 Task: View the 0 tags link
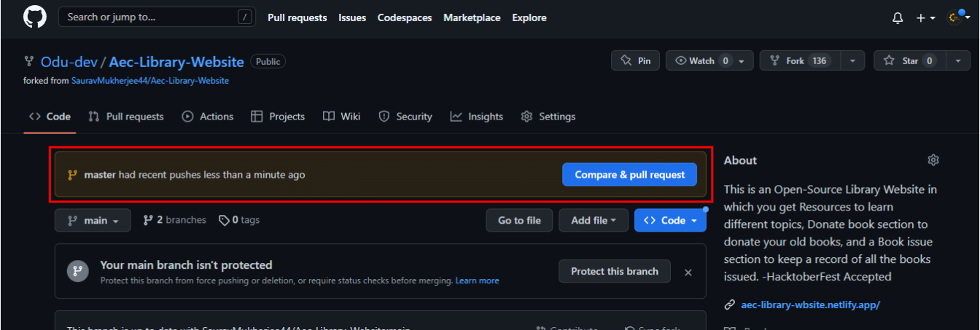click(239, 220)
